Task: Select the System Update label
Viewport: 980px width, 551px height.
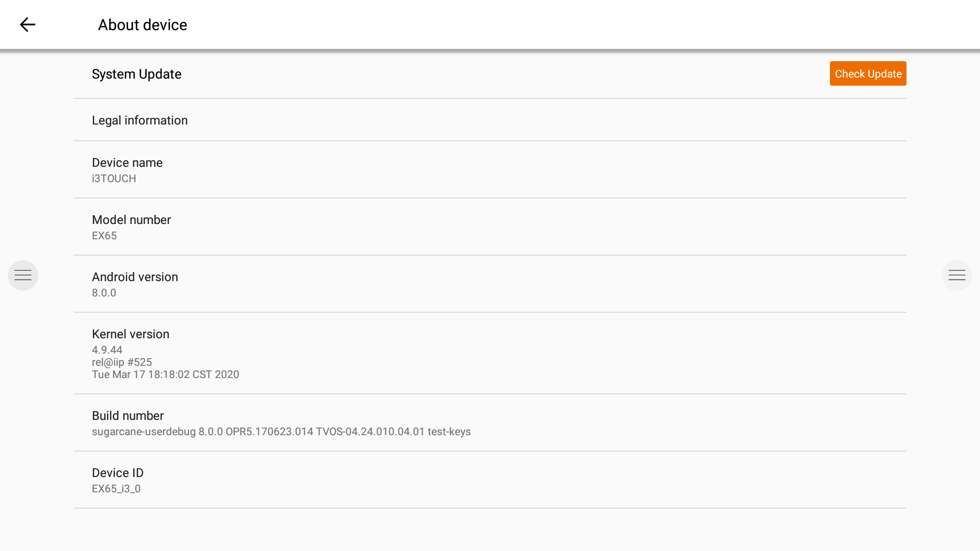Action: [136, 74]
